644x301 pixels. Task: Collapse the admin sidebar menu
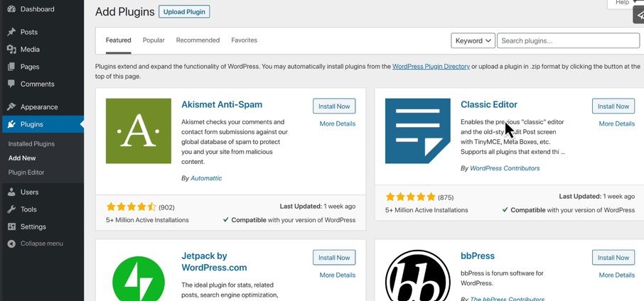coord(36,243)
